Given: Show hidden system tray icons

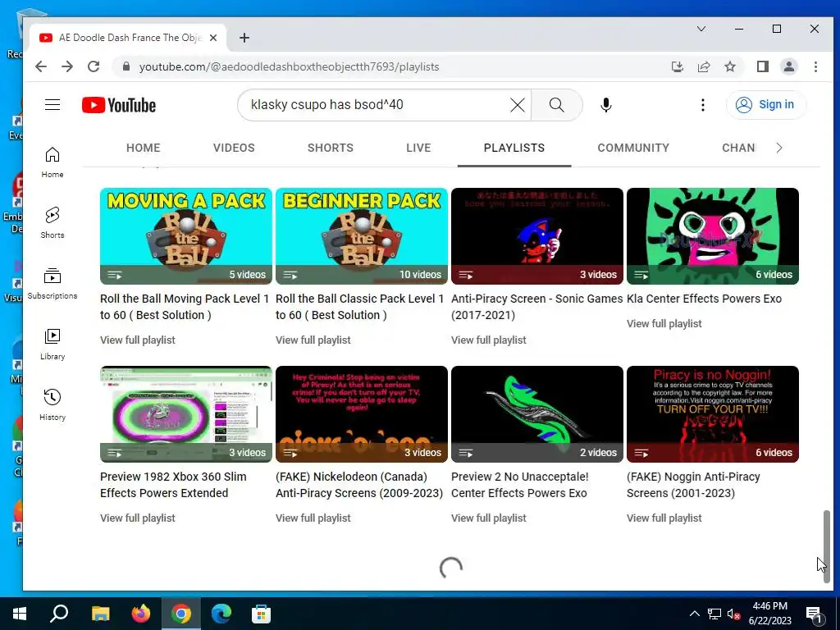Looking at the screenshot, I should 694,614.
